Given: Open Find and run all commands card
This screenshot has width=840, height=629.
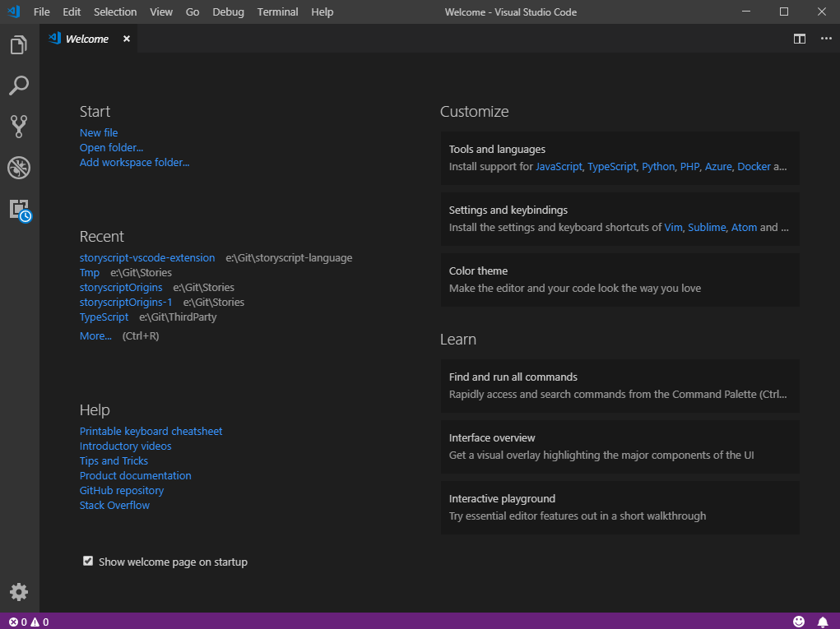Looking at the screenshot, I should pos(620,386).
